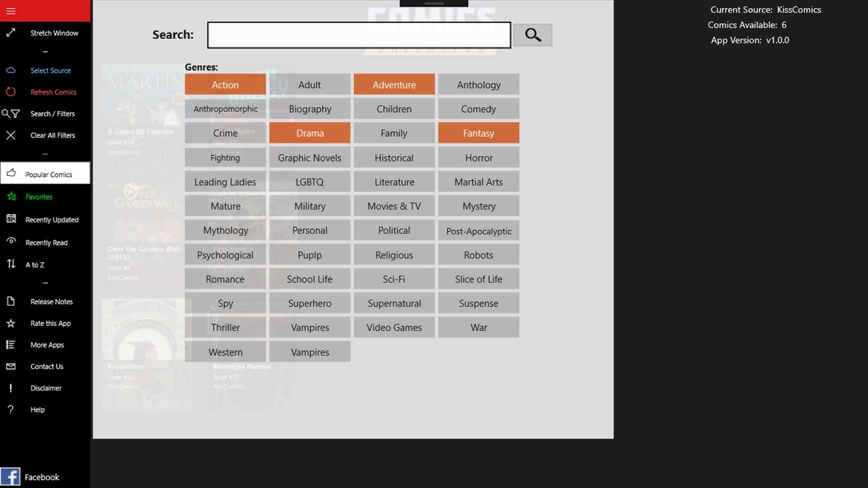The height and width of the screenshot is (488, 868).
Task: Open the hamburger menu icon
Action: coord(11,11)
